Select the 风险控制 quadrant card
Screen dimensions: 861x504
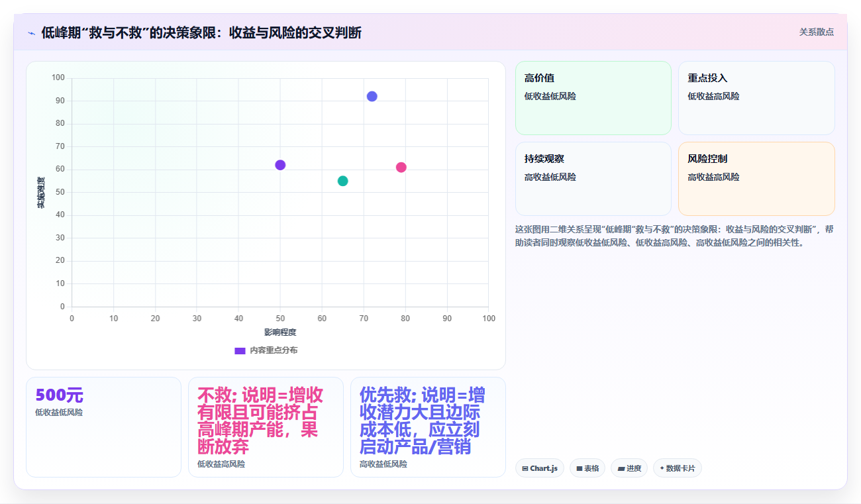click(756, 179)
